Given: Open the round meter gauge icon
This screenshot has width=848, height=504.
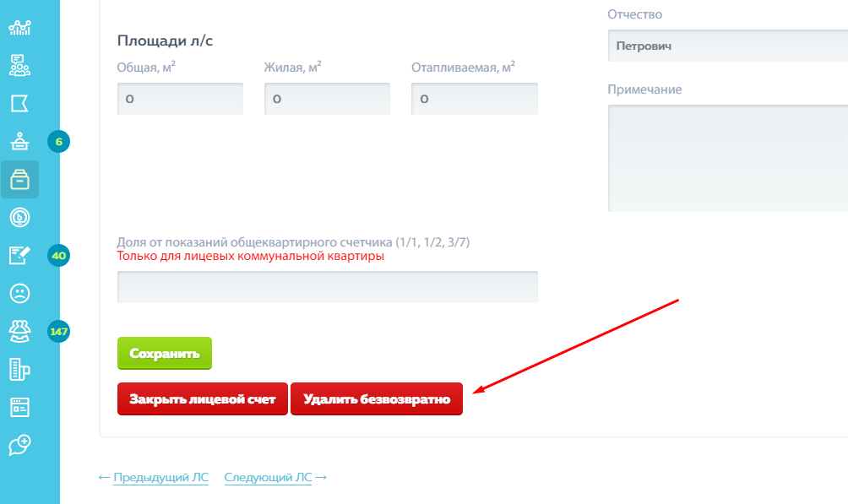Looking at the screenshot, I should [x=20, y=218].
